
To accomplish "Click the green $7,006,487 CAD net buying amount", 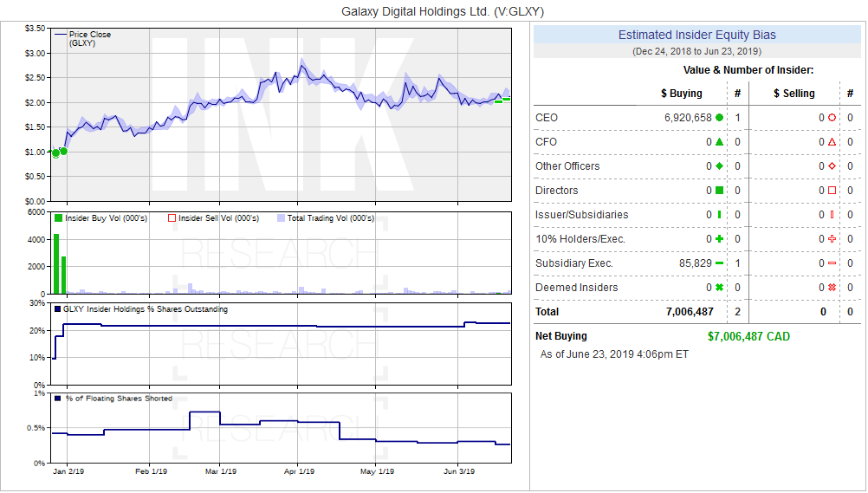I will click(x=748, y=336).
